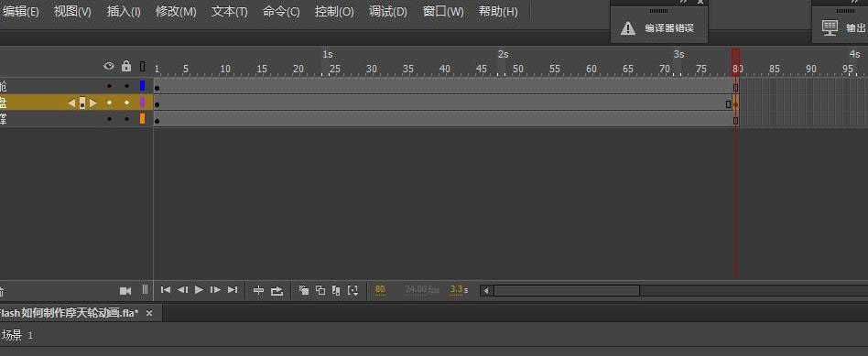The width and height of the screenshot is (868, 356).
Task: Select frame 1 keyframe of the bottom layer
Action: [157, 121]
